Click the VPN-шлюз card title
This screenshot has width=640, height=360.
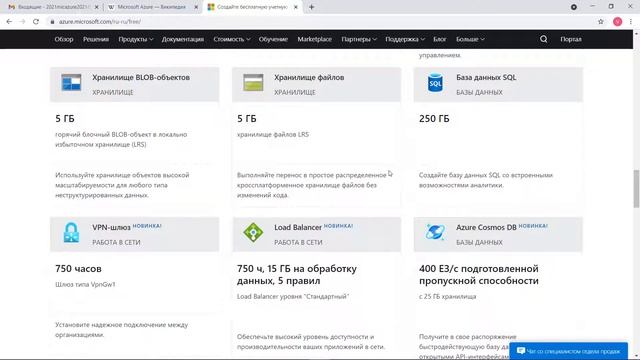click(111, 227)
